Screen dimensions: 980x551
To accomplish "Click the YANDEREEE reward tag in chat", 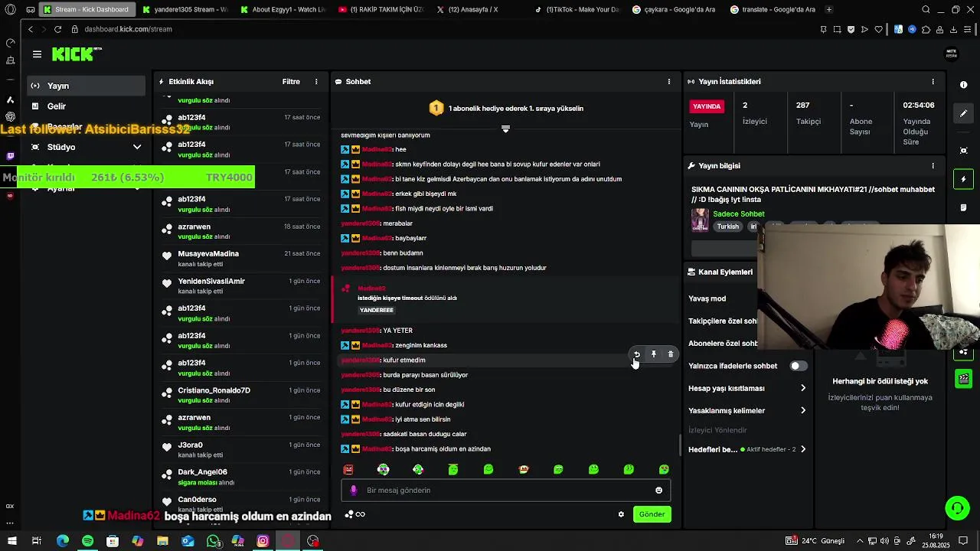I will (376, 310).
